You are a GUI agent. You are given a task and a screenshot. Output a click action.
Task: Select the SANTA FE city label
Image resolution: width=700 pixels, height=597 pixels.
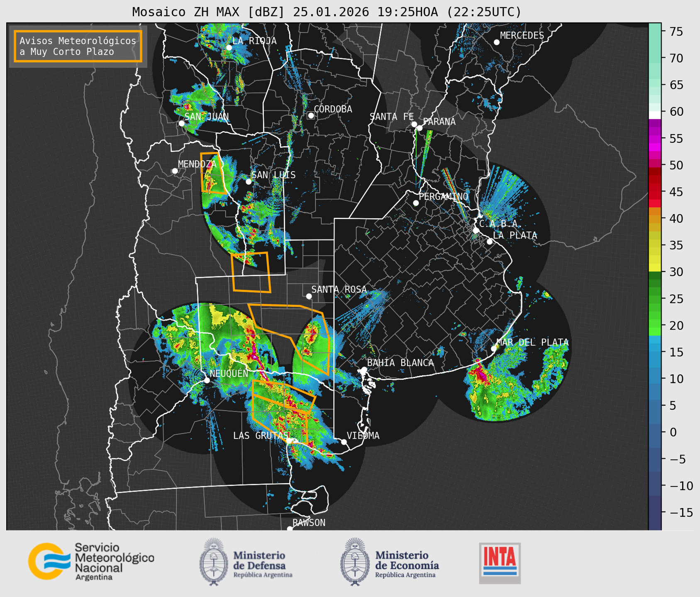392,117
